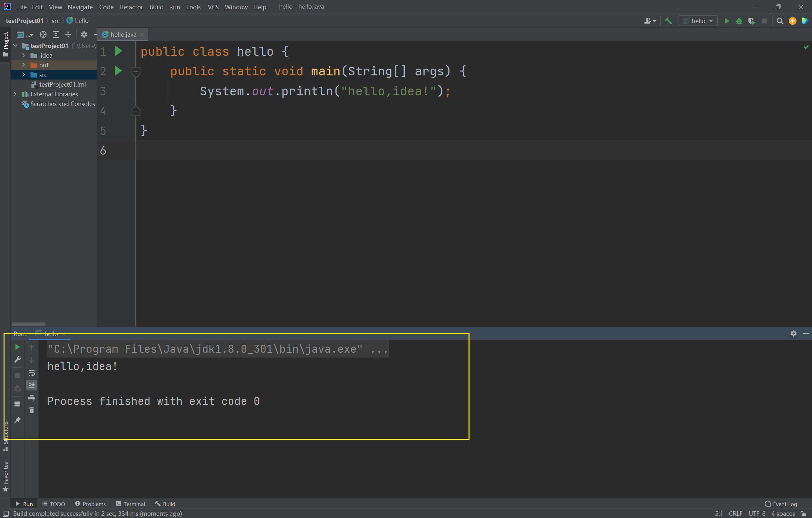Open Search Everywhere magnifier icon

pos(780,21)
